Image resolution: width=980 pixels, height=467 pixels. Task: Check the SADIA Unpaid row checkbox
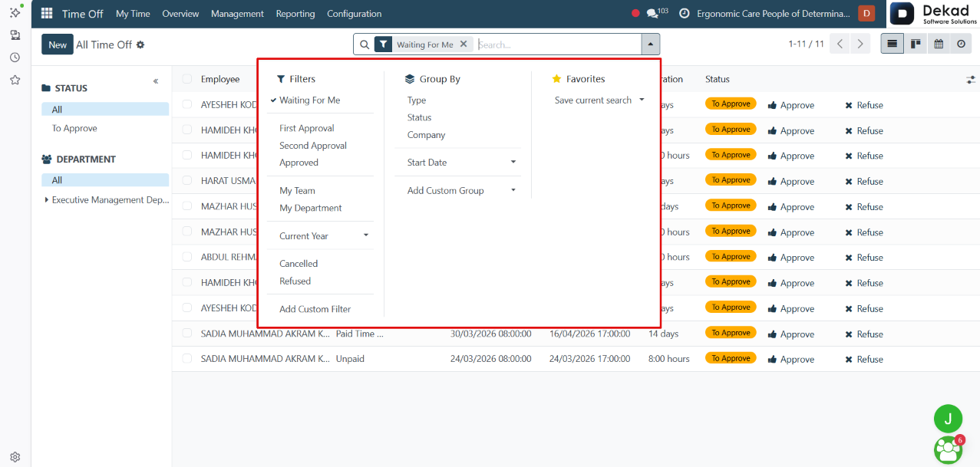pos(187,358)
